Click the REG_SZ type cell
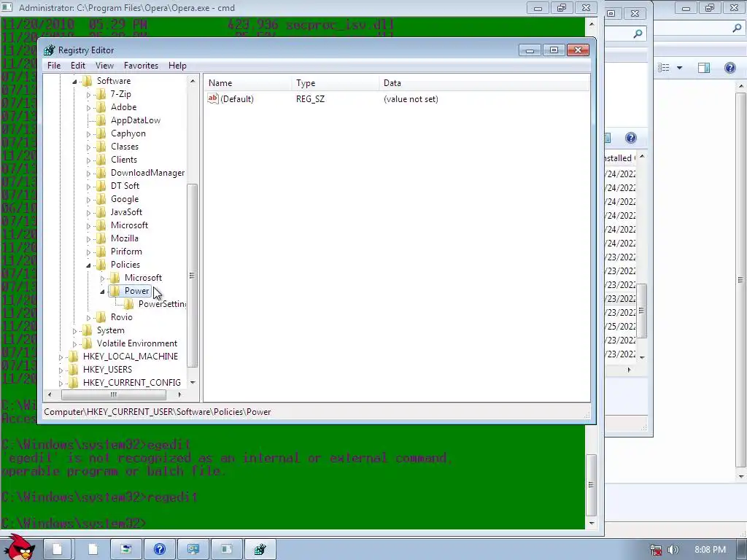 click(x=310, y=99)
